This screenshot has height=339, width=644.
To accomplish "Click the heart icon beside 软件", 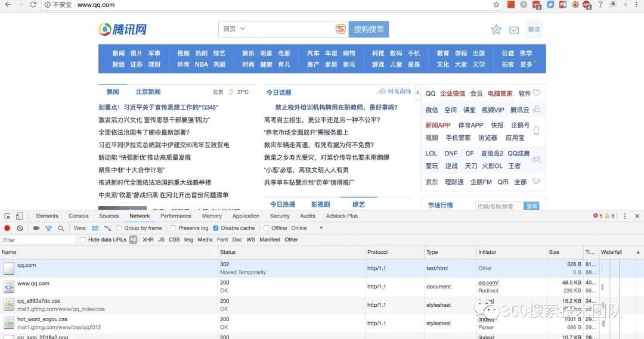I will pyautogui.click(x=537, y=93).
